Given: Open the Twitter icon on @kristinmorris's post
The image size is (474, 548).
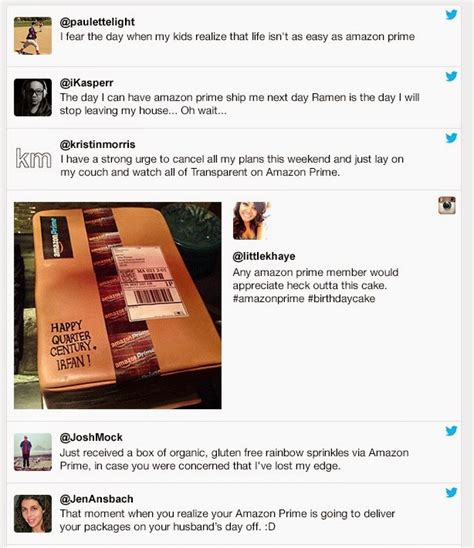Looking at the screenshot, I should tap(451, 138).
